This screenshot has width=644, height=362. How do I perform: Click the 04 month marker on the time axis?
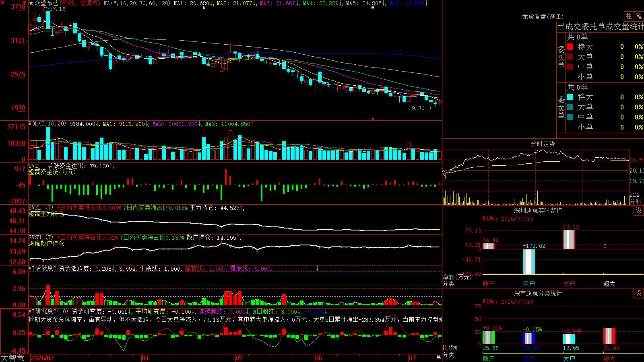[x=145, y=358]
